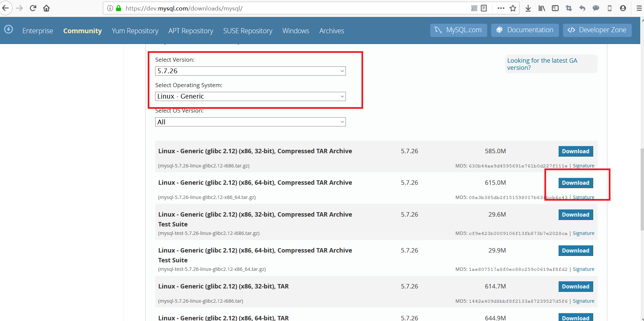This screenshot has height=321, width=644.
Task: Select the Community menu item
Action: click(x=82, y=31)
